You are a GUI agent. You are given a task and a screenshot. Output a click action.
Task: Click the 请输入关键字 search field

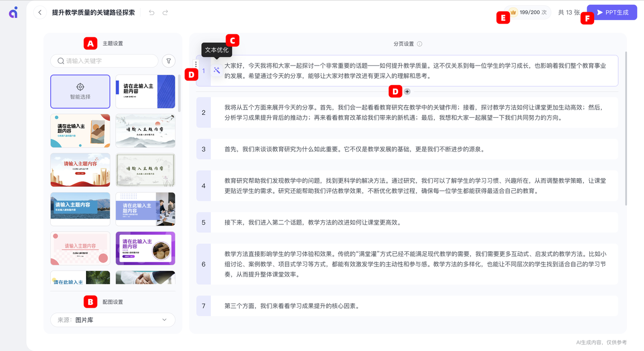[104, 60]
